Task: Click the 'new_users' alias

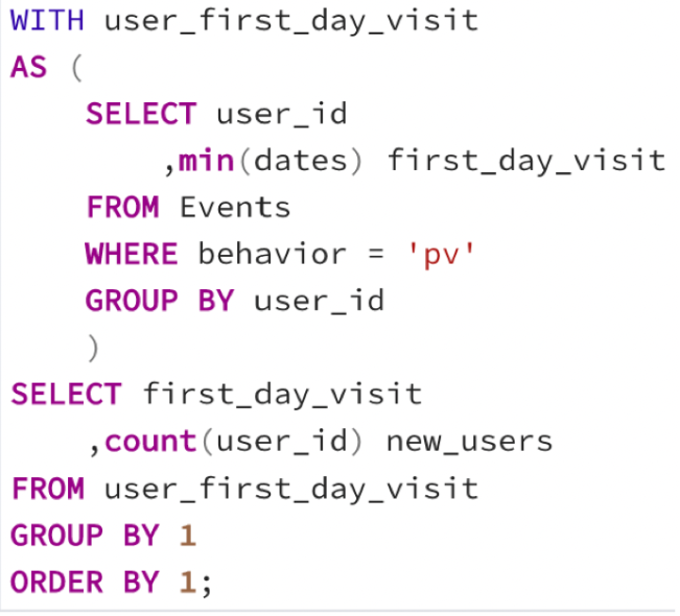Action: click(x=469, y=441)
